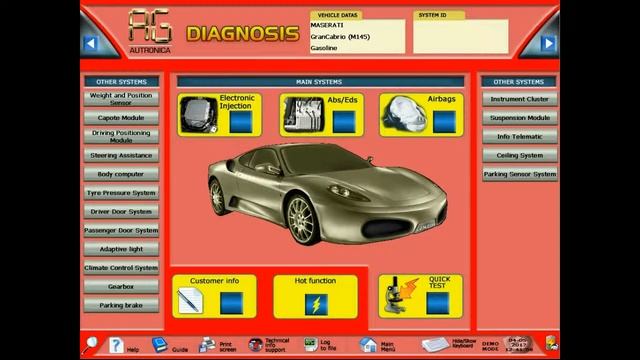Click the magnifying glass icon
The width and height of the screenshot is (640, 360).
[90, 344]
